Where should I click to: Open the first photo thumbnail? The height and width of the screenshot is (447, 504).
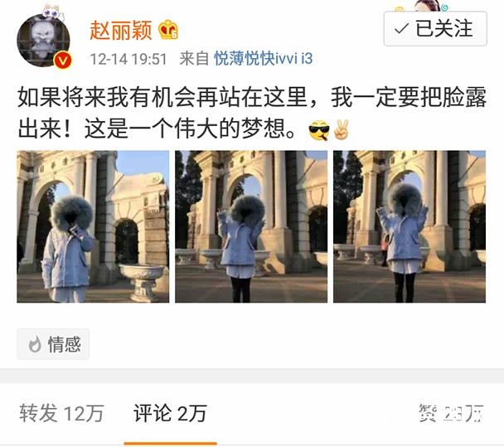[93, 226]
